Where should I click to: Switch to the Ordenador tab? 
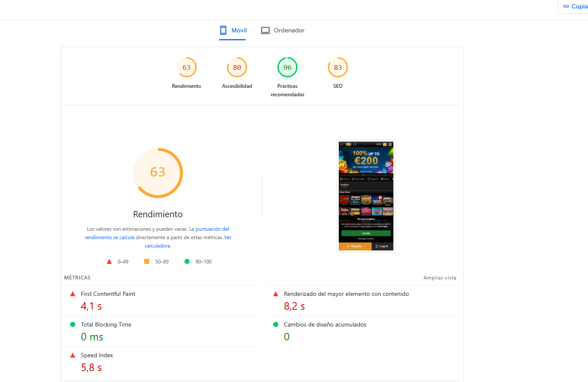(x=283, y=30)
